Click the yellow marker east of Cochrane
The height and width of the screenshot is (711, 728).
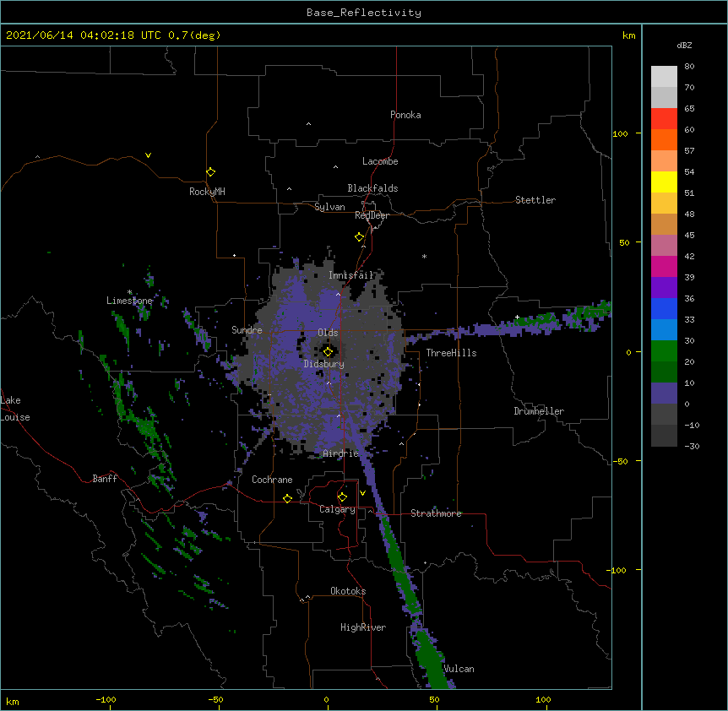(x=287, y=498)
